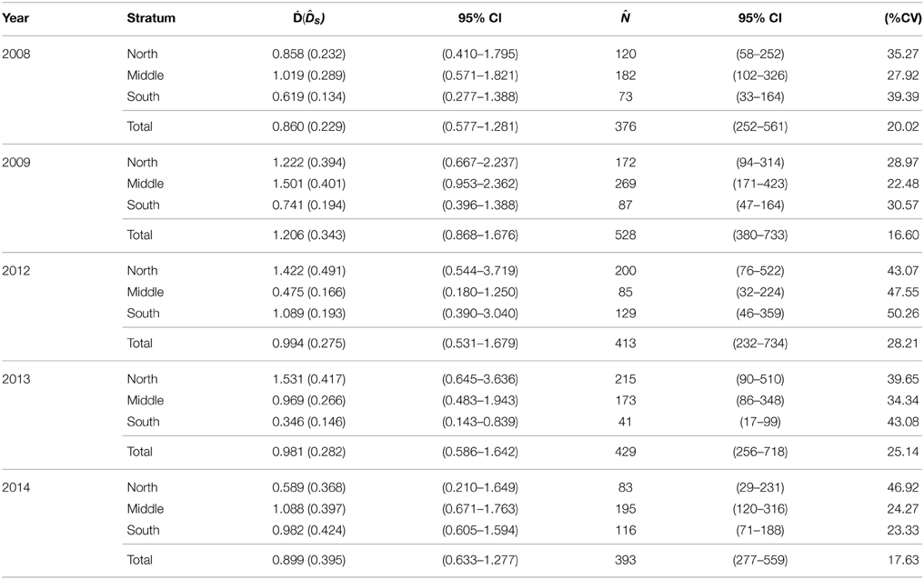Click the 2008 Total abundance 376
This screenshot has width=924, height=579.
click(625, 126)
